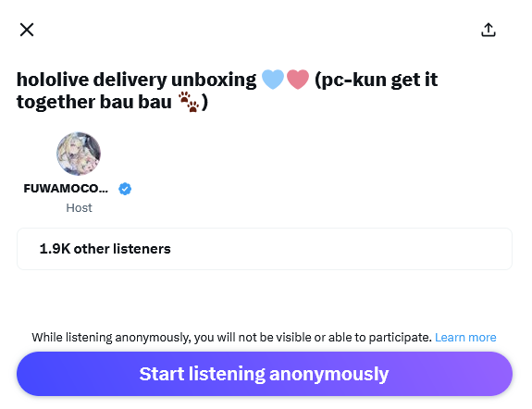This screenshot has height=409, width=532.
Task: Open the host's profile avatar
Action: click(79, 154)
